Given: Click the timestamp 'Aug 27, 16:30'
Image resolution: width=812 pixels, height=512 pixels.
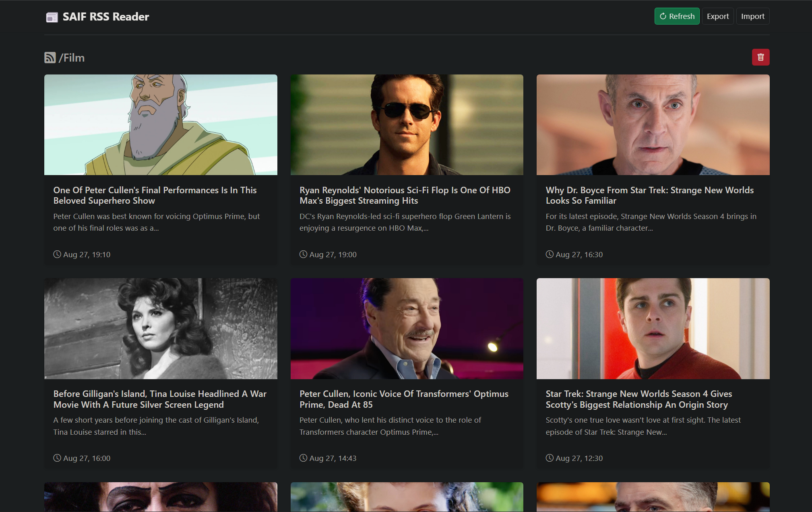Looking at the screenshot, I should coord(579,254).
